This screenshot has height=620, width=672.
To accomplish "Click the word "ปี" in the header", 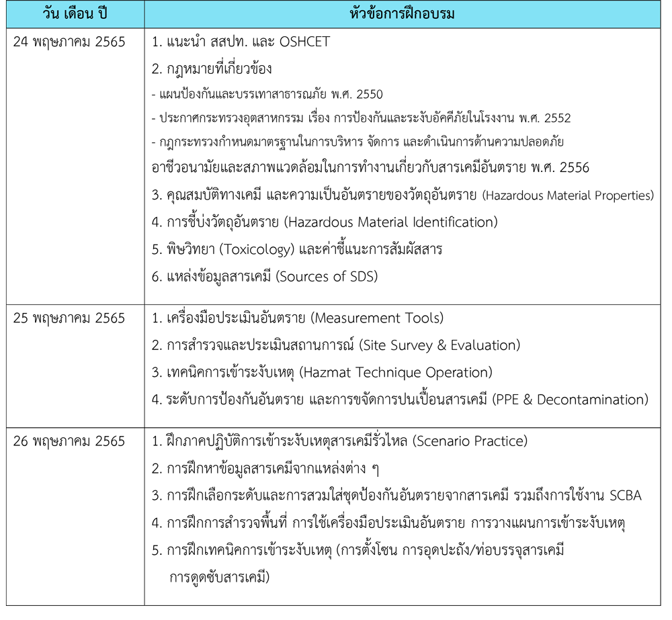I will 102,14.
